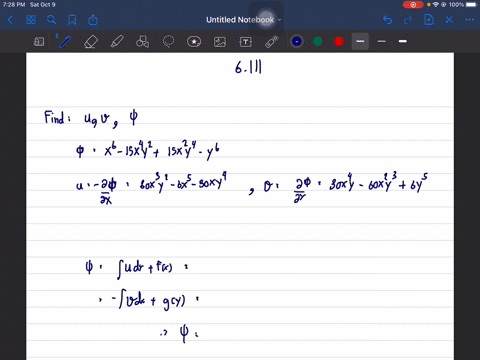Choose the dark blue pen color
Screen dimensions: 480x360
(x=297, y=41)
